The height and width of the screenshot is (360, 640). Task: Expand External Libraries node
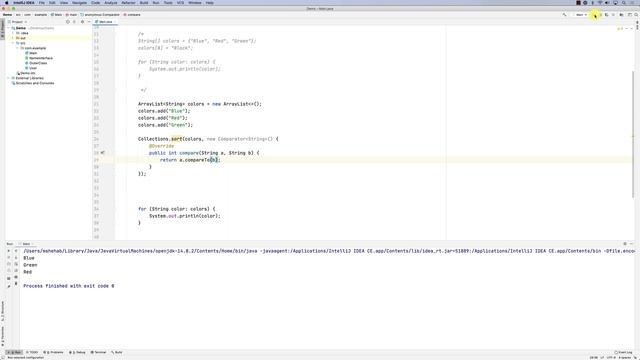pos(9,78)
